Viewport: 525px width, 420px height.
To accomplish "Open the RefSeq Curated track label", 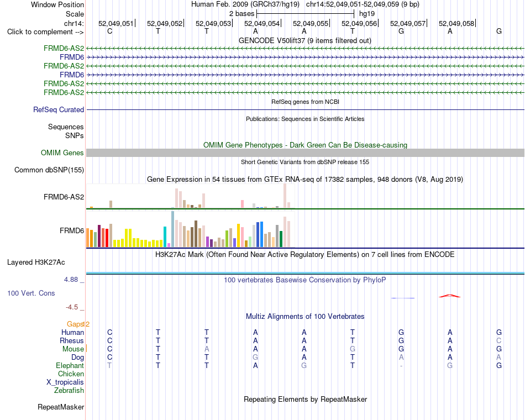I will (59, 109).
